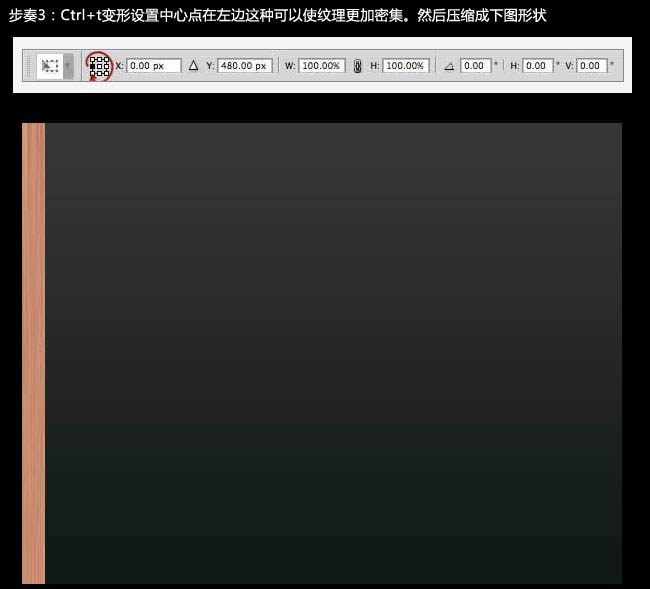Edit the horizontal skew H 0.00 field
Screen dimensions: 650x589
(x=538, y=65)
